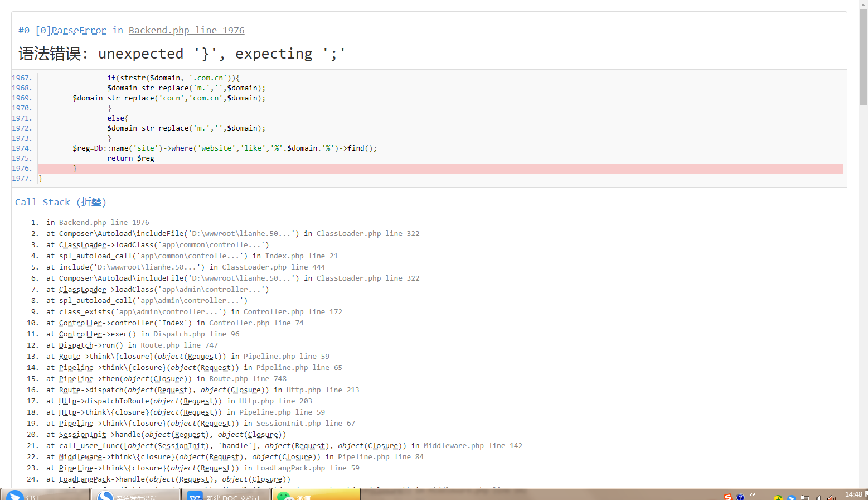Click the restore window icon in the tray
The image size is (868, 500).
(x=752, y=495)
